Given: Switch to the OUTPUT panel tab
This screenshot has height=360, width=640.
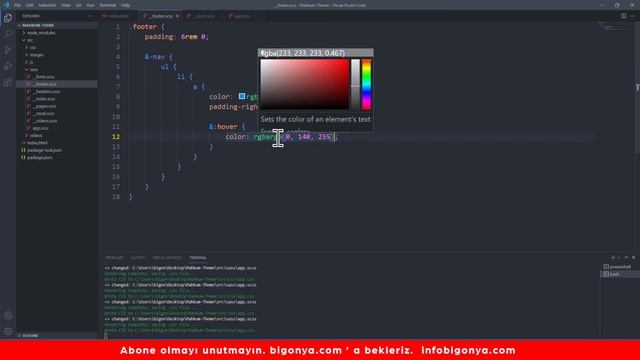Looking at the screenshot, I should [x=138, y=258].
